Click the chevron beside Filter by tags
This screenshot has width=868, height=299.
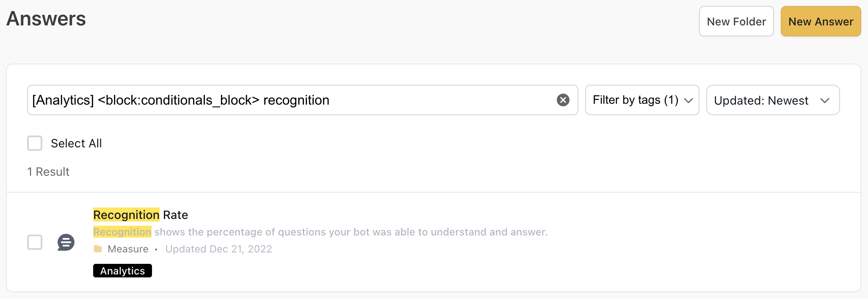(688, 100)
